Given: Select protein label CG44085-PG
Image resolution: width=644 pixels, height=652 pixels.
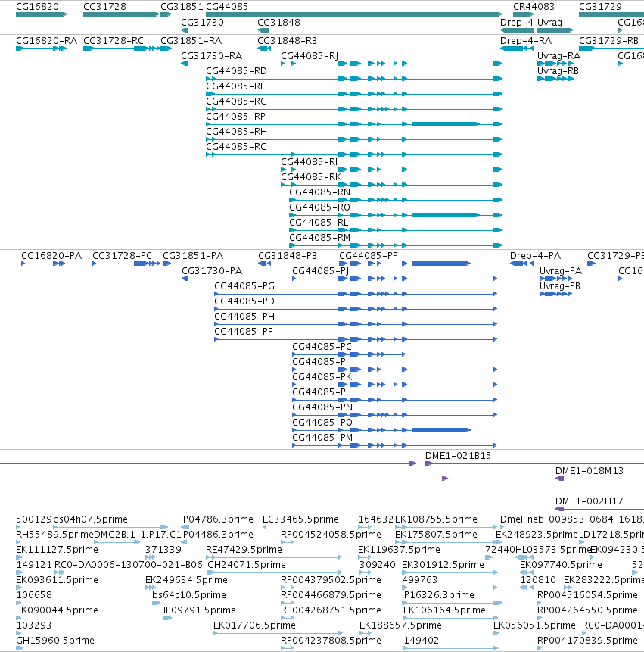Looking at the screenshot, I should [x=244, y=286].
